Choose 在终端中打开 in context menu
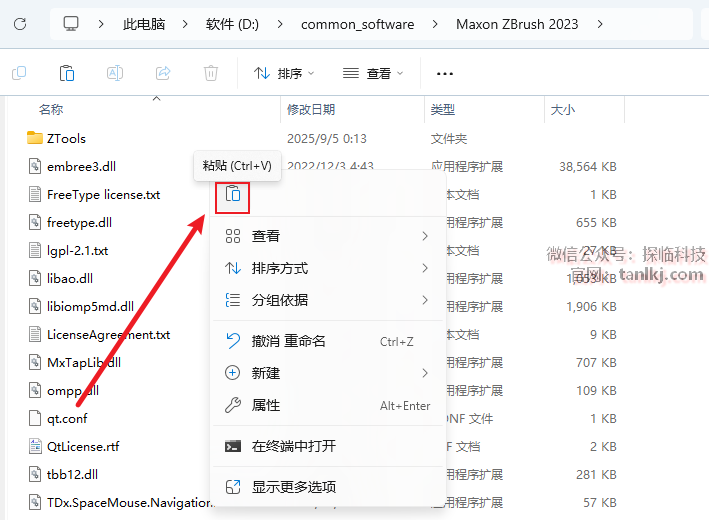The image size is (709, 520). click(x=327, y=446)
